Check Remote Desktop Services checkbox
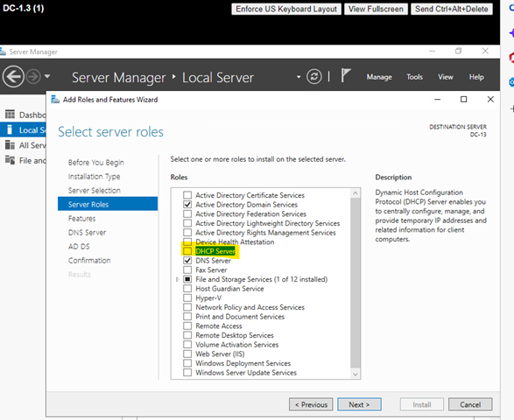Screen dimensions: 514x420 (187, 335)
